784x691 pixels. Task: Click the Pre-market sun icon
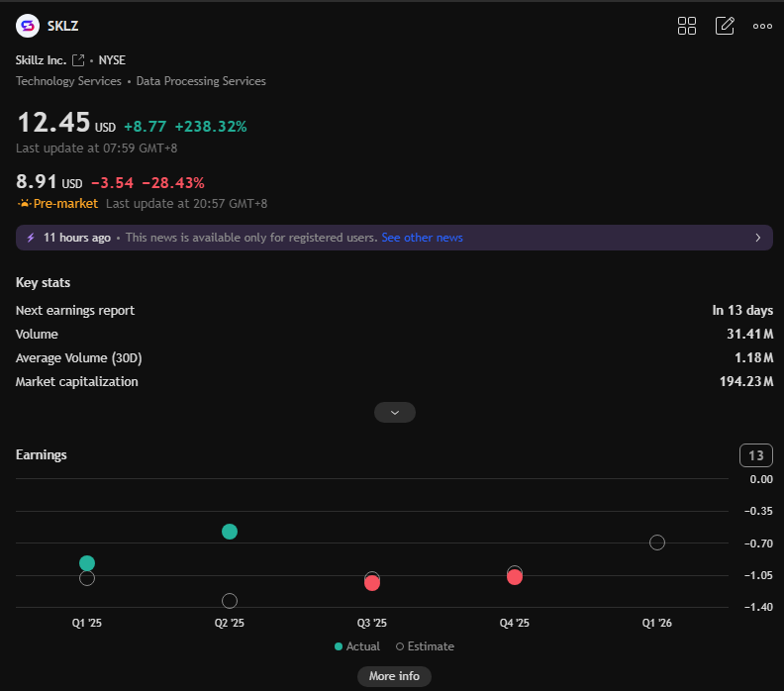click(x=24, y=204)
